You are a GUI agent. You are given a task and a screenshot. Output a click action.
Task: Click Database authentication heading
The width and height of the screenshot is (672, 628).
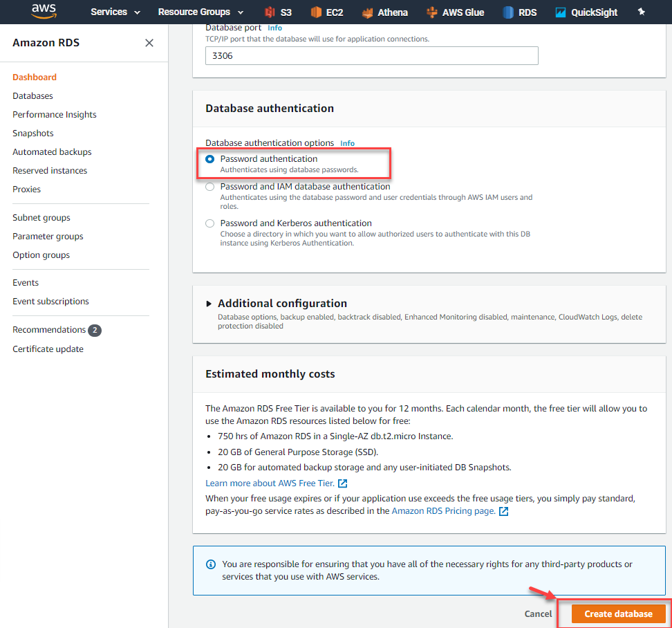point(270,109)
